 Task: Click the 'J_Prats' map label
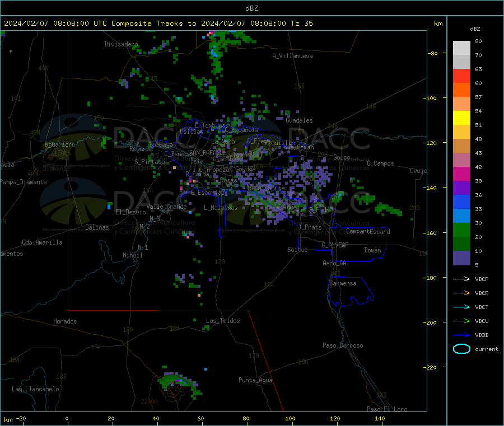[x=310, y=227]
